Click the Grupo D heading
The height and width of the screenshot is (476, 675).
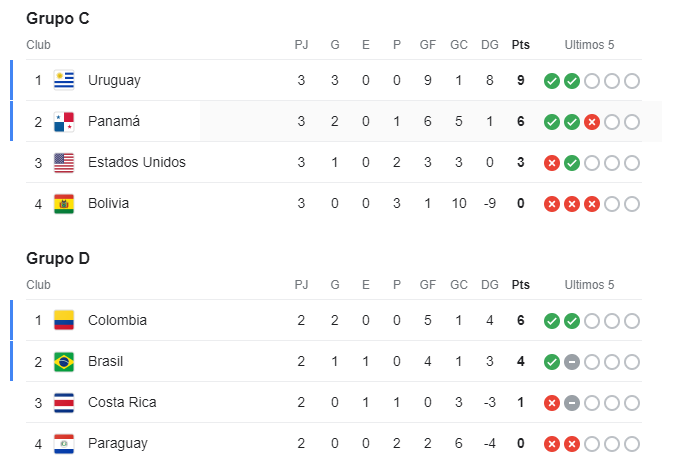(x=57, y=258)
